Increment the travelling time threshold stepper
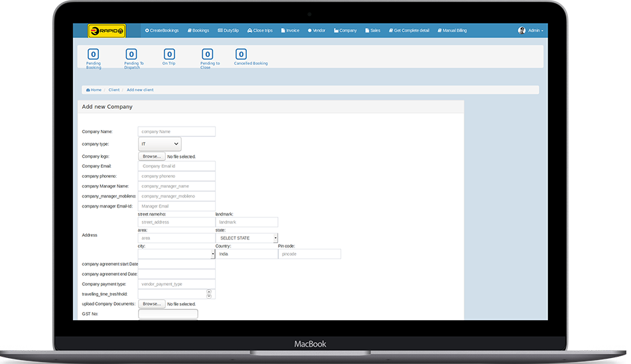The width and height of the screenshot is (631, 364). tap(209, 292)
